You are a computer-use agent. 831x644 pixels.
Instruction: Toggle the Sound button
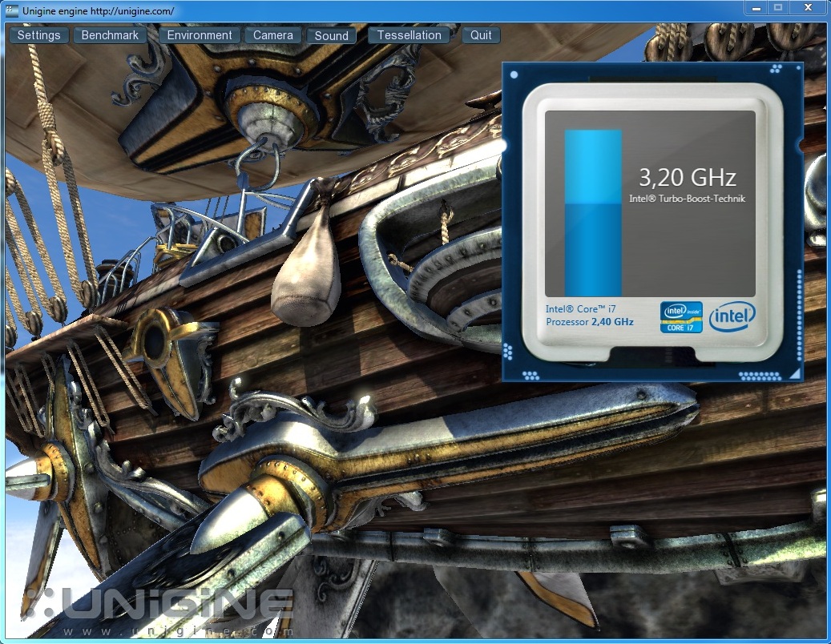coord(331,36)
